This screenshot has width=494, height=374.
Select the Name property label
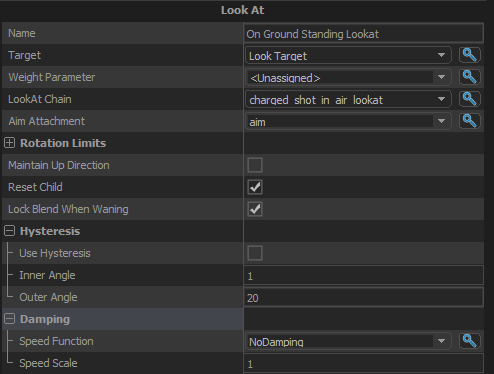22,33
